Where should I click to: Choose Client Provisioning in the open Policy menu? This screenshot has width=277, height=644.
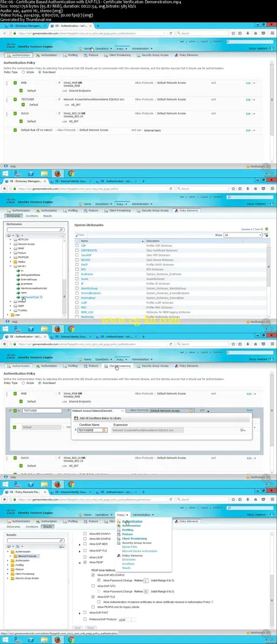click(x=134, y=539)
